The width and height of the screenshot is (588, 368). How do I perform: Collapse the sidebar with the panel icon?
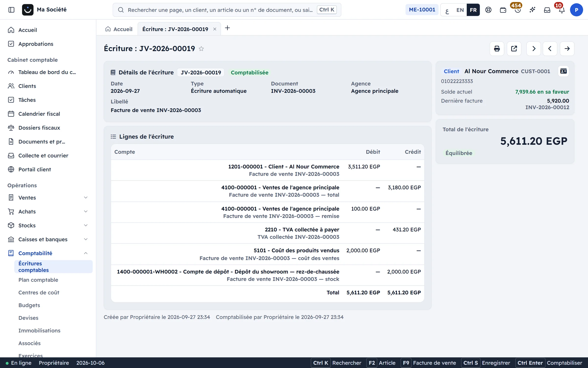tap(11, 10)
